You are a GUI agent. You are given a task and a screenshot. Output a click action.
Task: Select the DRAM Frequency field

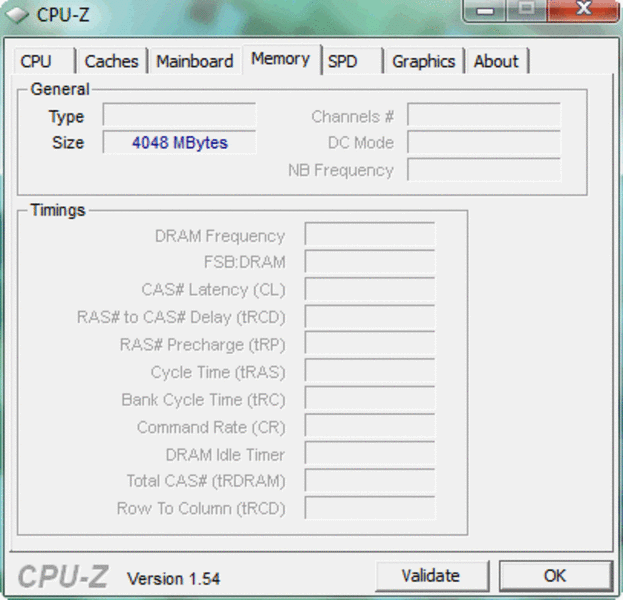pos(369,236)
